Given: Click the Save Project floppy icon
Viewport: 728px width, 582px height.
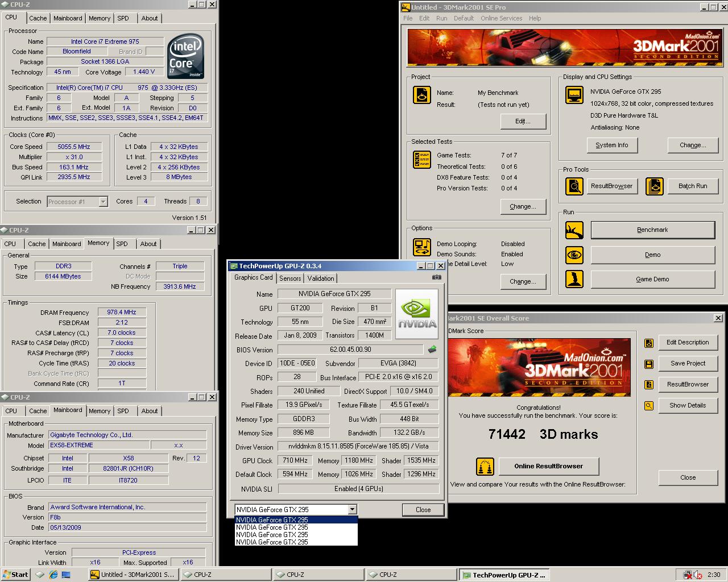Looking at the screenshot, I should (648, 364).
